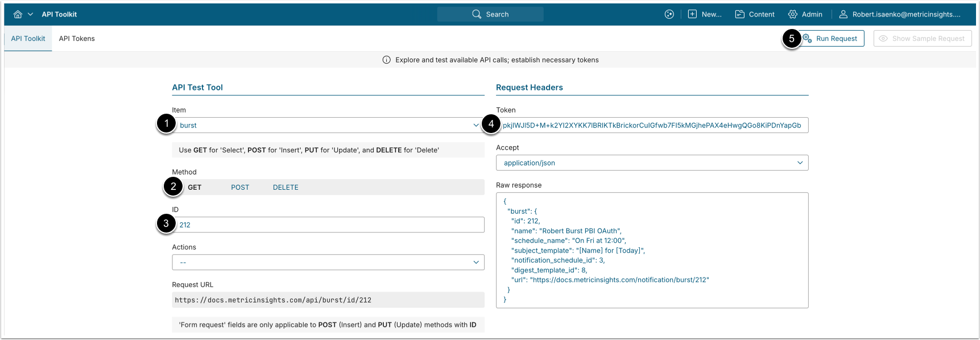This screenshot has height=340, width=980.
Task: Select the API Toolkit tab
Action: [x=28, y=39]
